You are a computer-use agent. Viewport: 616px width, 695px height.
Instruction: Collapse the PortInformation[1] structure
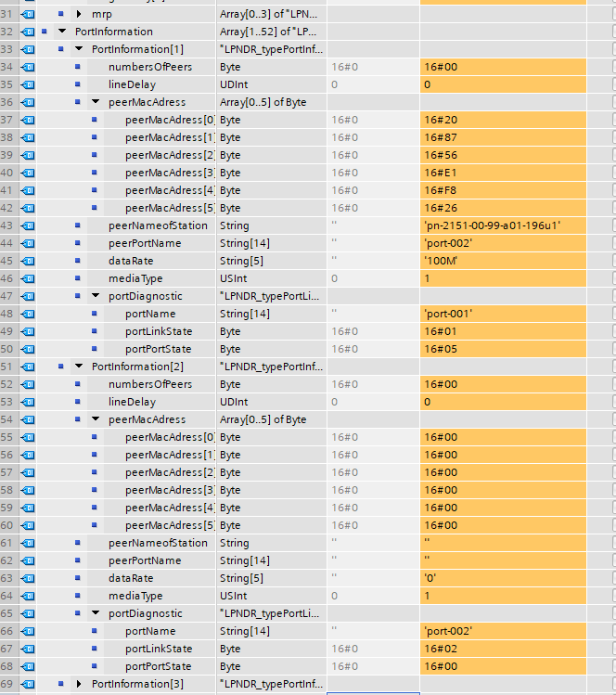[79, 49]
